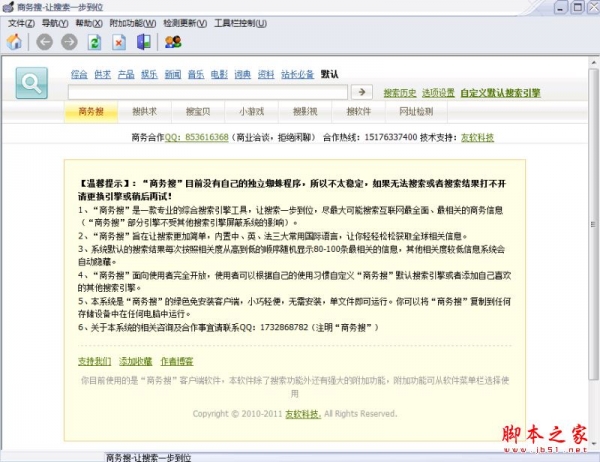
Task: Refresh the page with green arrows icon
Action: coord(94,42)
